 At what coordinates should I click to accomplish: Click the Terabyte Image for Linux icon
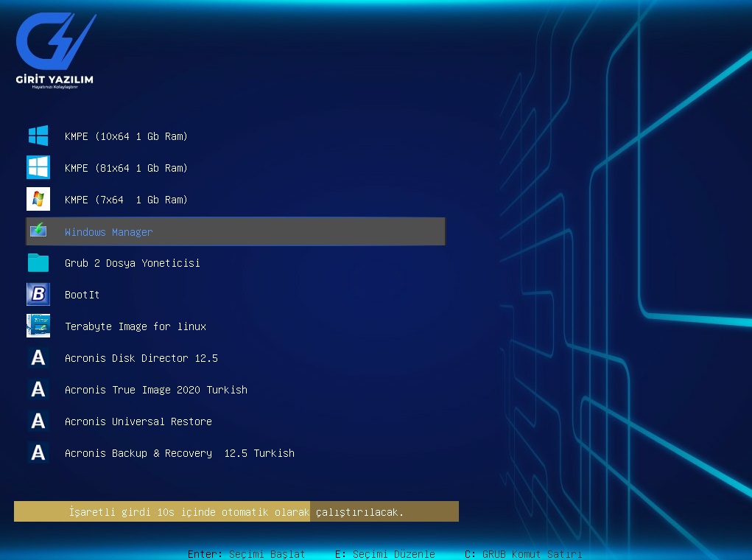38,326
